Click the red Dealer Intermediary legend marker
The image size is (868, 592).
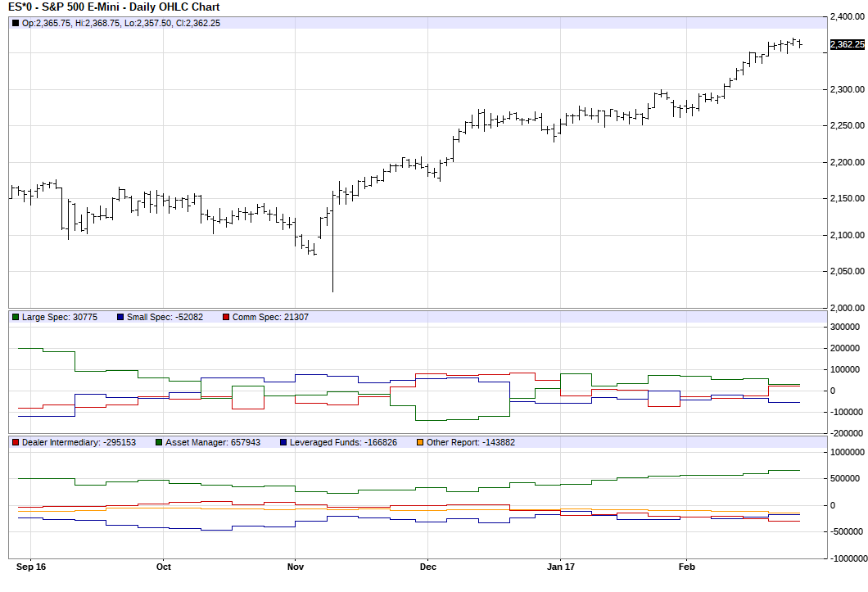16,442
